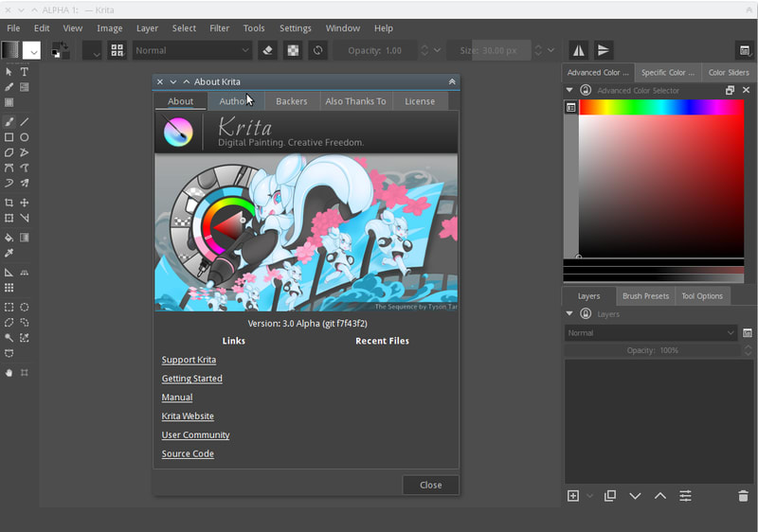This screenshot has width=758, height=532.
Task: Select the Freehand Brush tool
Action: point(9,122)
